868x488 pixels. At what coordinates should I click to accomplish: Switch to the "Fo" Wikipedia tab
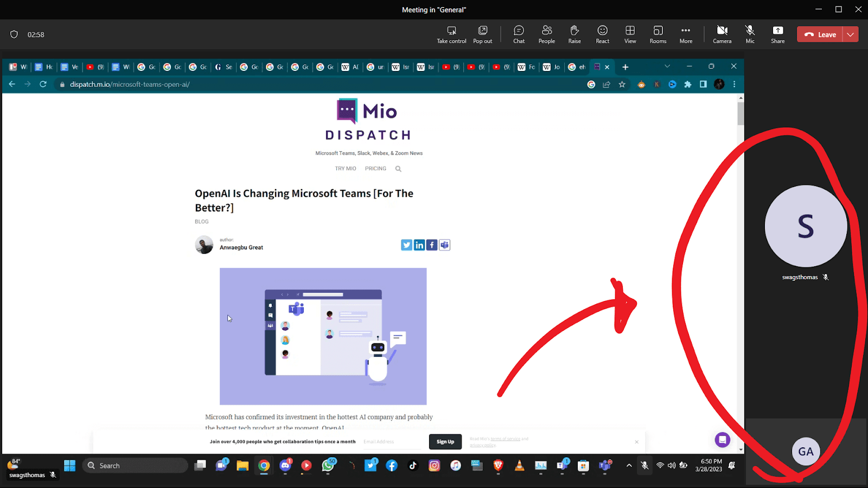(x=526, y=67)
